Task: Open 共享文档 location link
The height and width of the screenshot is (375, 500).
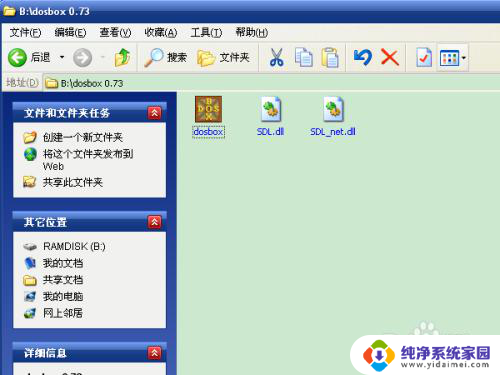Action: pyautogui.click(x=63, y=280)
